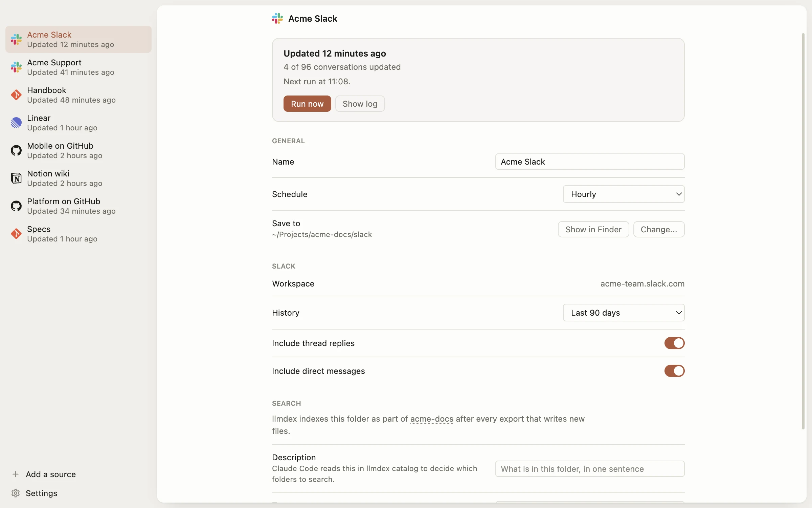Click the git icon beside Specs
Viewport: 812px width, 508px height.
(16, 234)
